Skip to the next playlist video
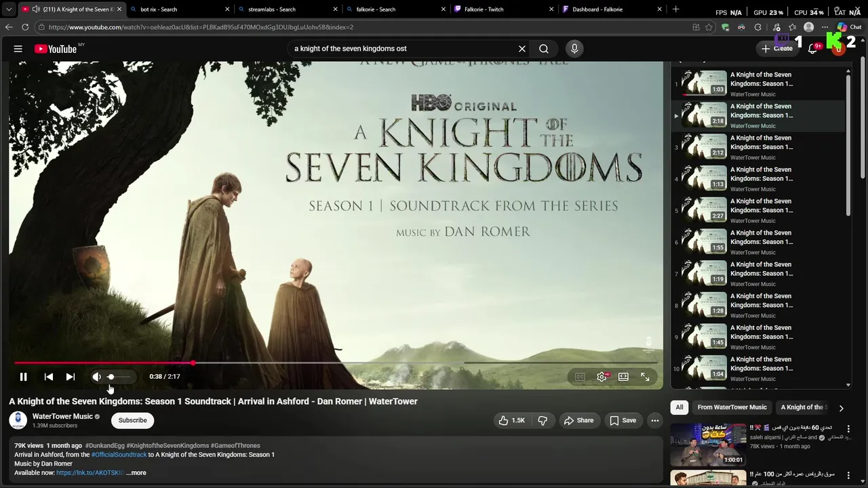 71,377
